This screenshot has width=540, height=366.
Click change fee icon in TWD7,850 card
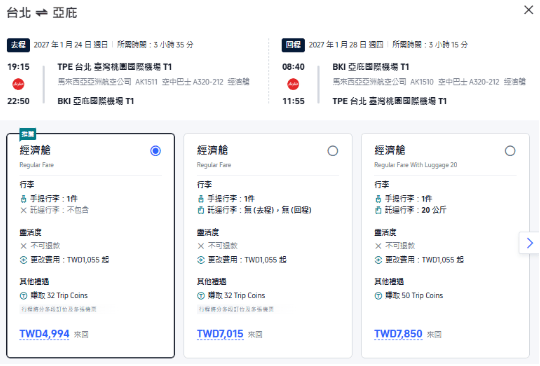(x=378, y=260)
